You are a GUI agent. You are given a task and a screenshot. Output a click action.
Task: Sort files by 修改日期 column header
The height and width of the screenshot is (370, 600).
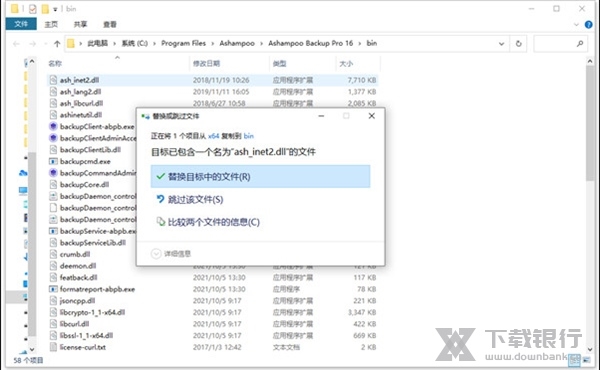(x=206, y=64)
